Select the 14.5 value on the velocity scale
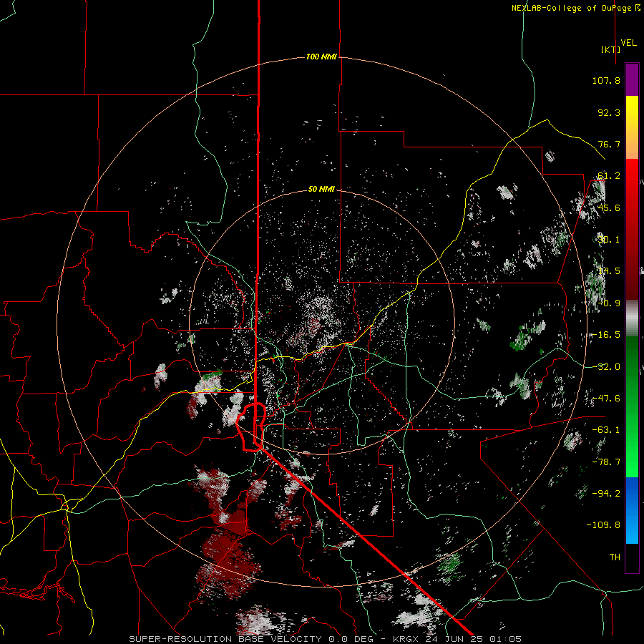Image resolution: width=644 pixels, height=644 pixels. point(609,271)
